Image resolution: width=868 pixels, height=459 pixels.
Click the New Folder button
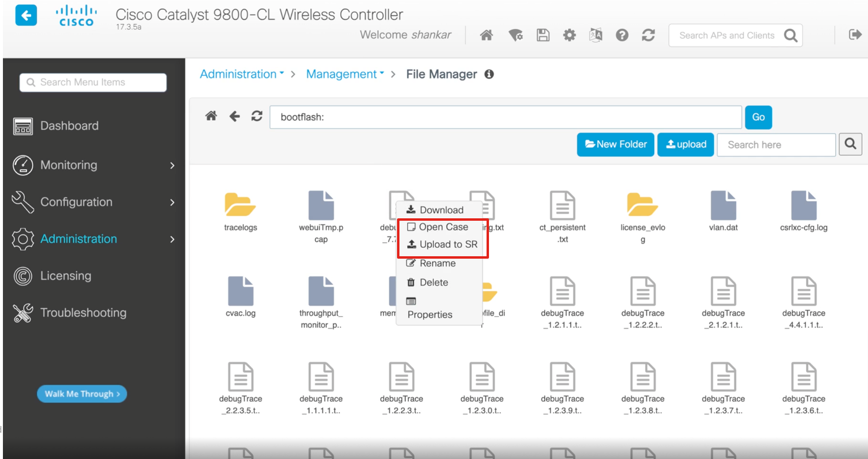(615, 144)
